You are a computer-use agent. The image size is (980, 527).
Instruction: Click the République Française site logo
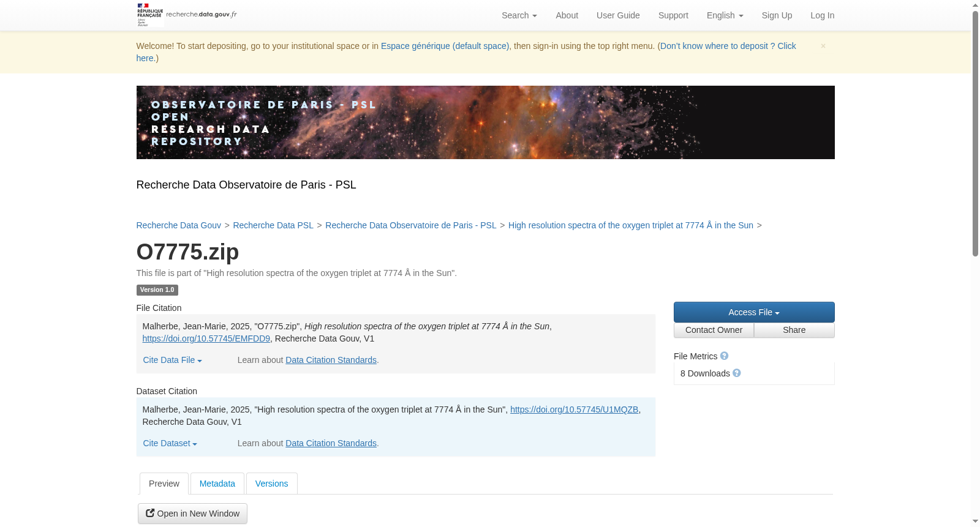pos(187,15)
